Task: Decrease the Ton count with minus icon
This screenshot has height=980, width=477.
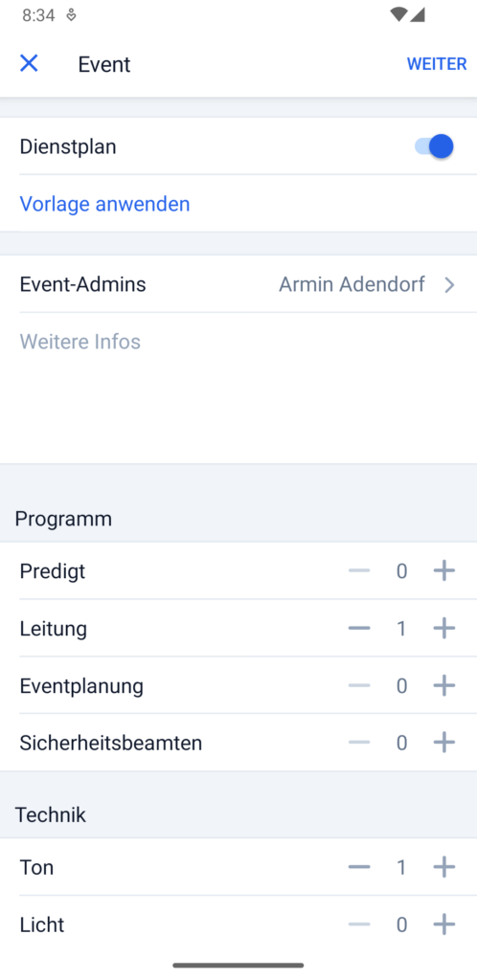Action: click(x=359, y=867)
